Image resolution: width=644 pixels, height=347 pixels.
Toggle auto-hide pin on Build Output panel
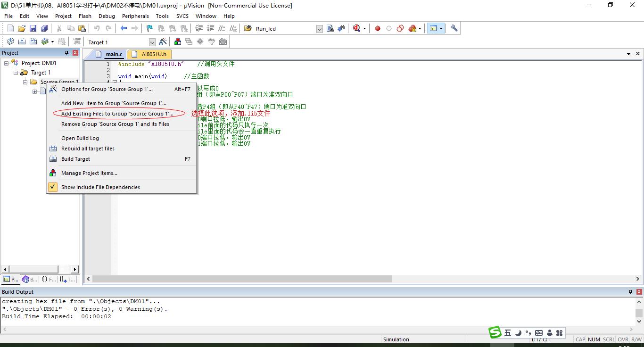[630, 292]
